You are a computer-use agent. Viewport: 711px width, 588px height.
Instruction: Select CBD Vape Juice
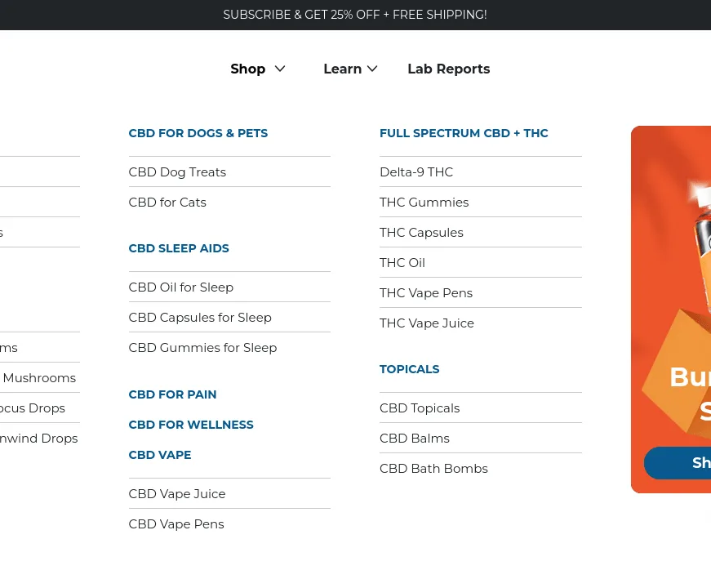177,493
